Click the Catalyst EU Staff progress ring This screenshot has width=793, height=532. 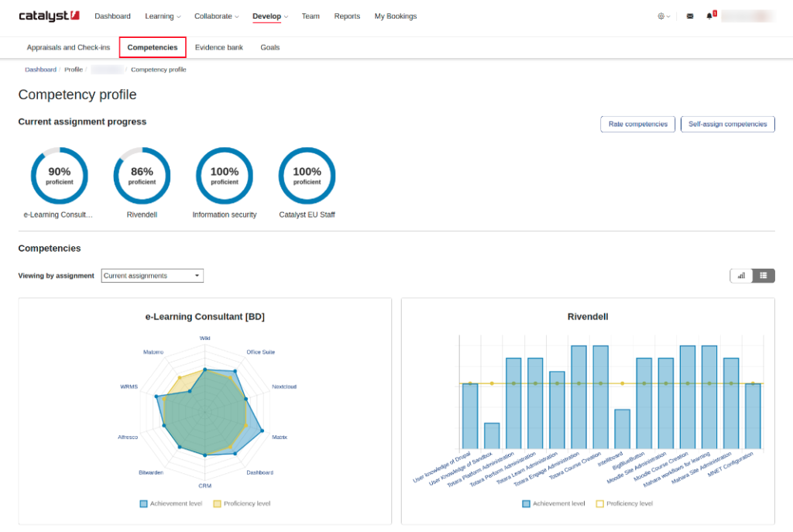[x=307, y=176]
